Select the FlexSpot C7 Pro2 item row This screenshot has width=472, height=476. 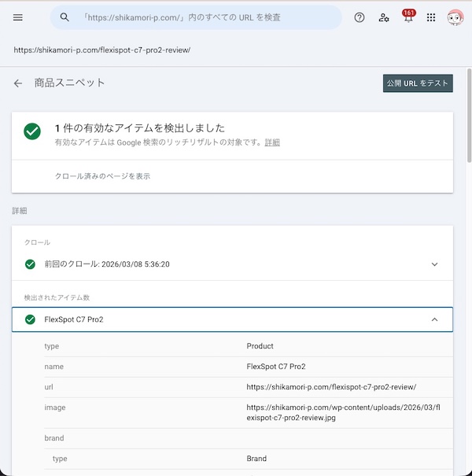point(232,319)
